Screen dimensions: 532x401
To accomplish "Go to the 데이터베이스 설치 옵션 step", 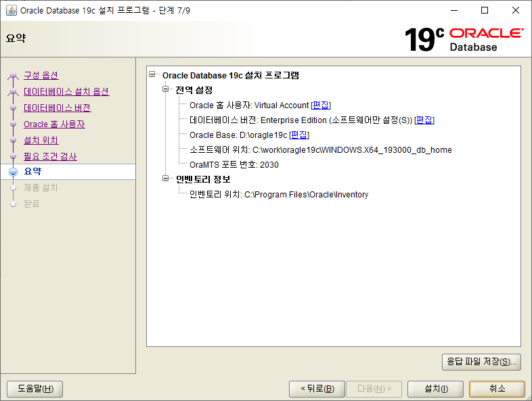I will coord(66,91).
